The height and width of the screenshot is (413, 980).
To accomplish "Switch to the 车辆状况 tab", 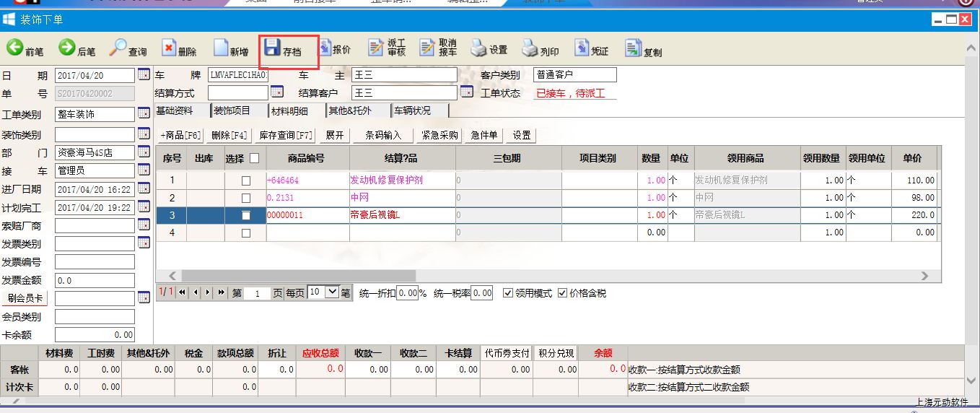I will point(411,111).
